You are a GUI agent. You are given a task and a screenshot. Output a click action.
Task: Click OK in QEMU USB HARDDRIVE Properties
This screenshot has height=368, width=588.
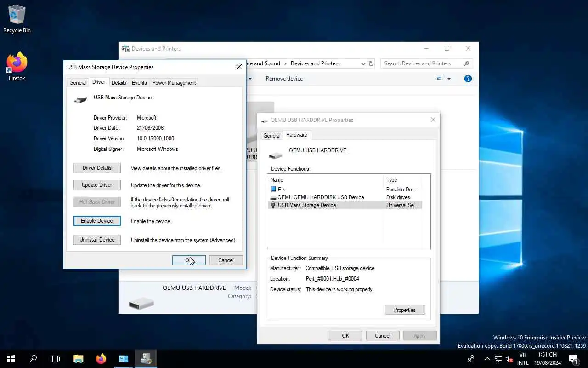[x=345, y=336]
